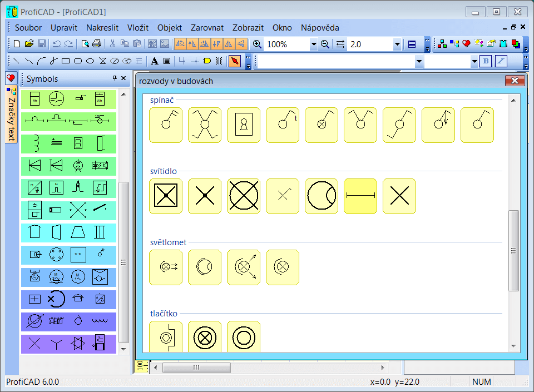Toggle the last orange triangle button

[x=241, y=44]
